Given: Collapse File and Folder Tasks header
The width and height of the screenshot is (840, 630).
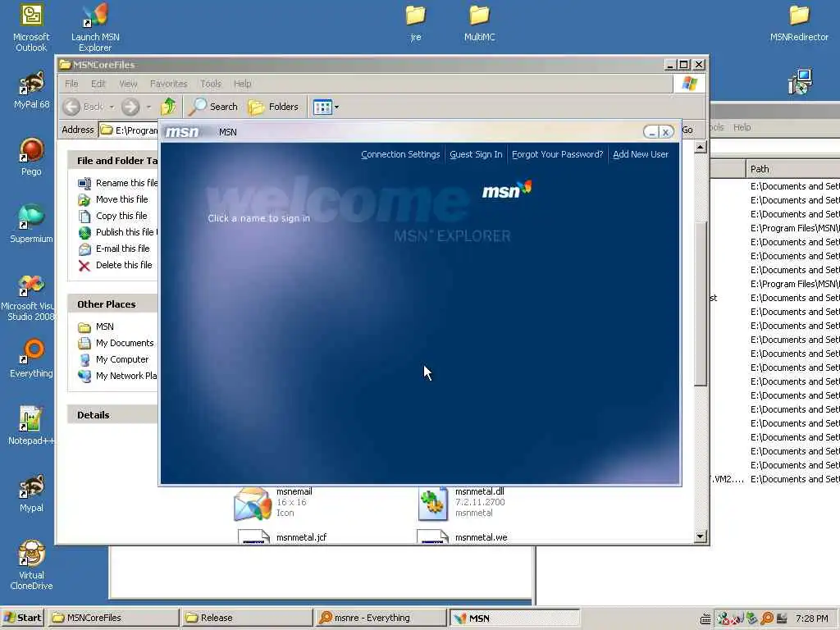Looking at the screenshot, I should pyautogui.click(x=112, y=161).
